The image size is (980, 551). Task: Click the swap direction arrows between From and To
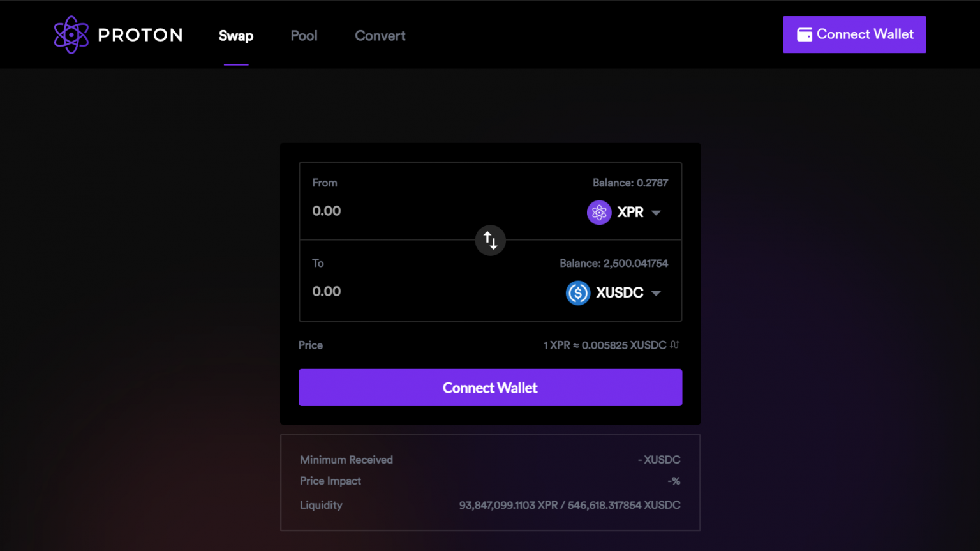click(490, 240)
